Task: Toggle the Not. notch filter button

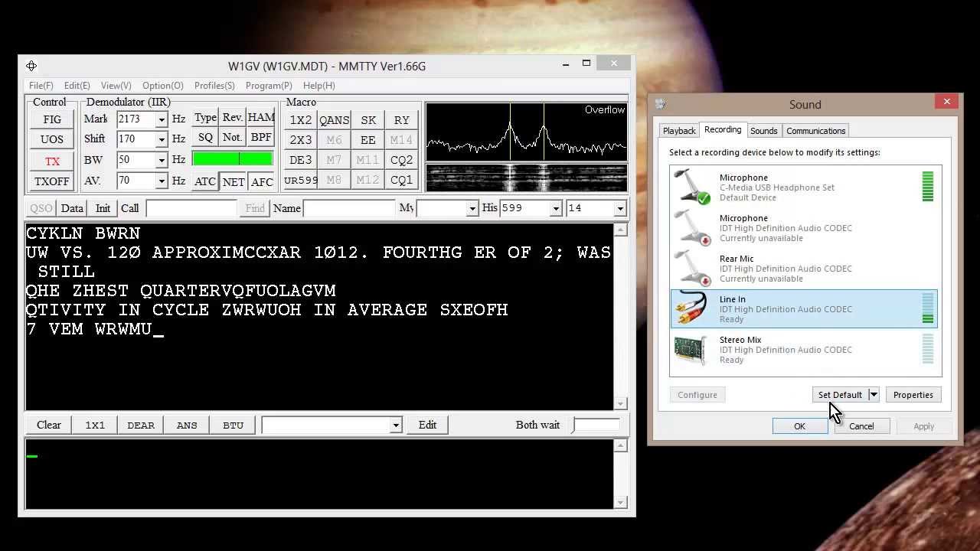Action: click(x=232, y=138)
